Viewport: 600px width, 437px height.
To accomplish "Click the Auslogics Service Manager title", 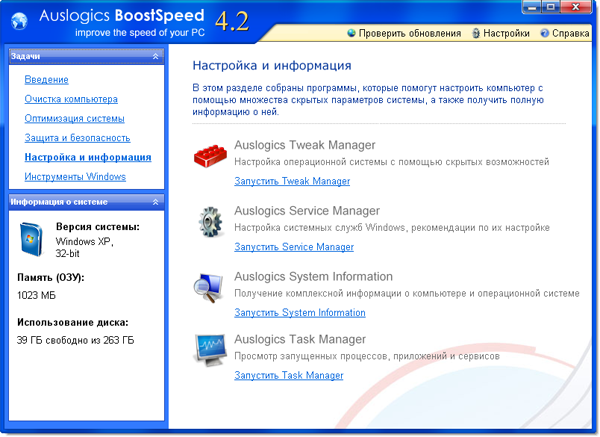I will pyautogui.click(x=307, y=211).
